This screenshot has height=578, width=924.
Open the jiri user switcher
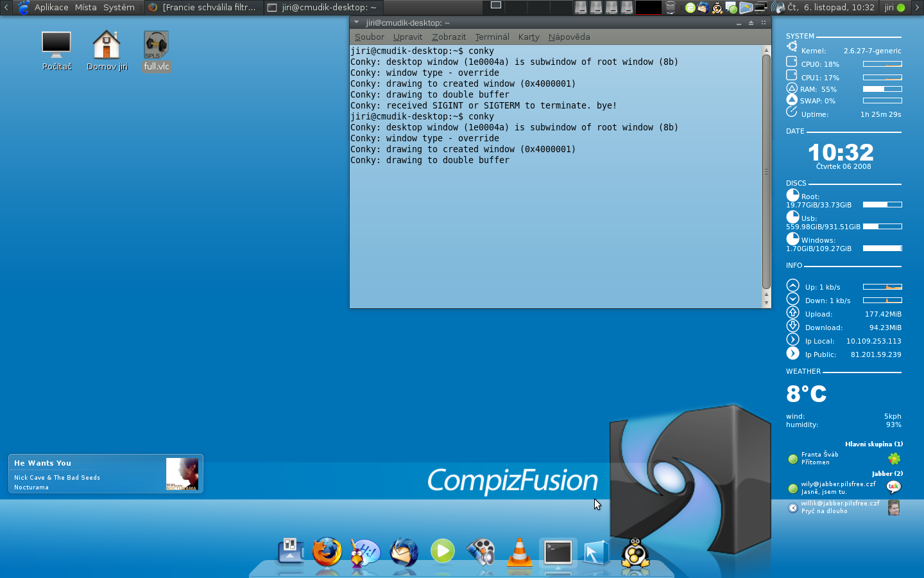[x=894, y=8]
